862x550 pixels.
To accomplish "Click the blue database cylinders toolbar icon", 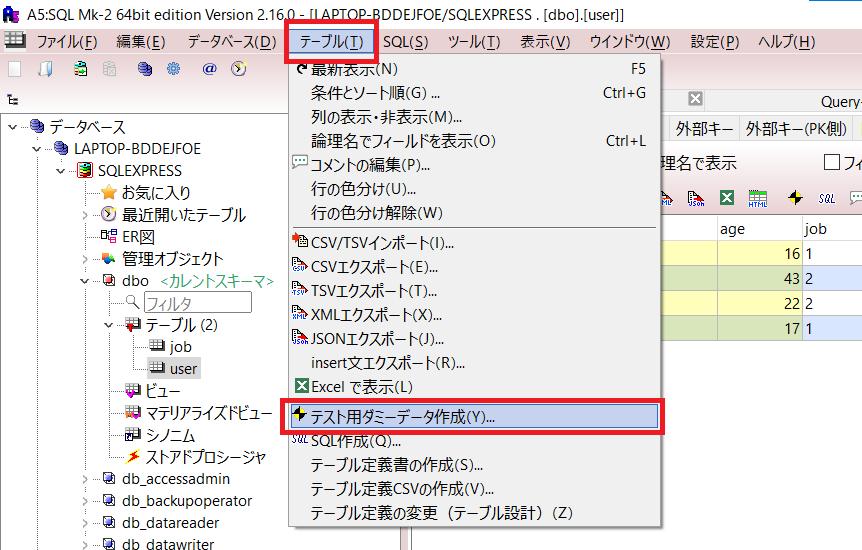I will [x=145, y=69].
